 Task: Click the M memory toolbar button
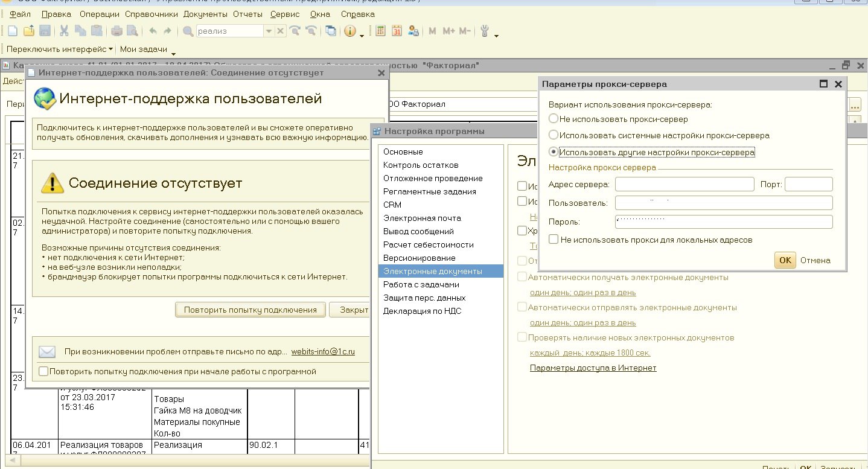432,31
